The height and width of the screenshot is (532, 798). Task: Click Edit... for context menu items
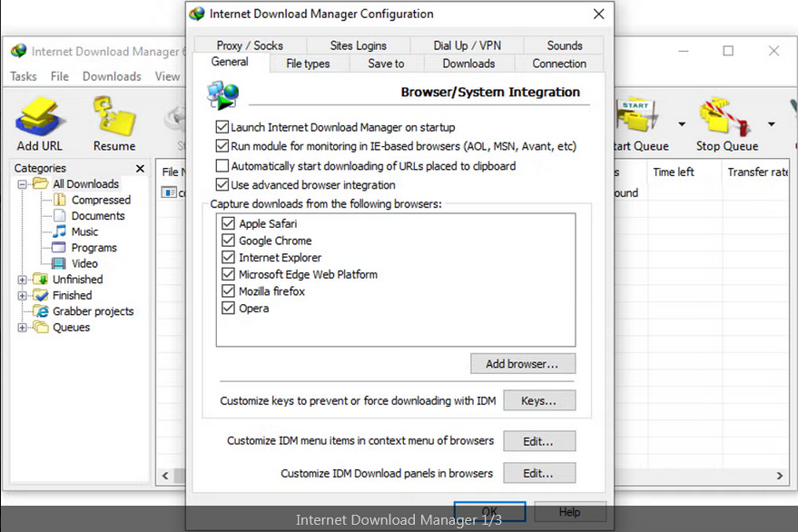539,441
